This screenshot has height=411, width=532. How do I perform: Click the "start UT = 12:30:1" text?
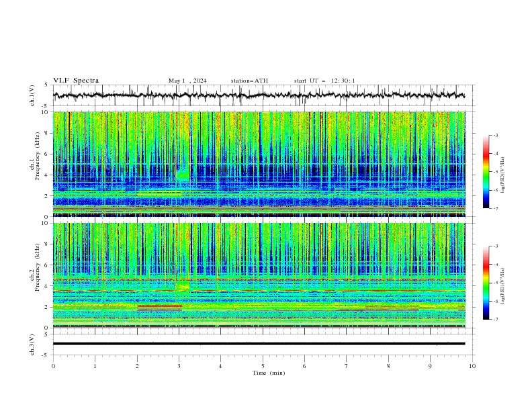pyautogui.click(x=324, y=81)
